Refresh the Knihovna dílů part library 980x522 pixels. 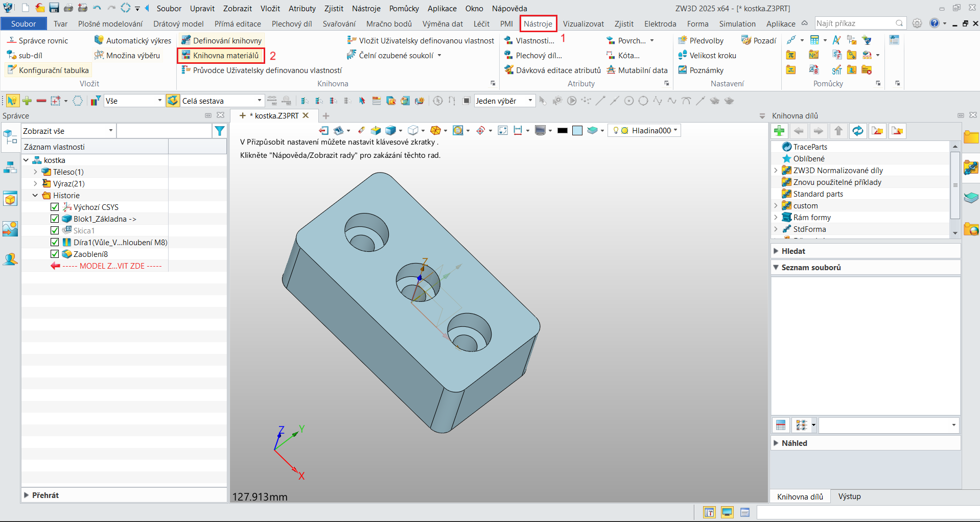click(x=857, y=131)
